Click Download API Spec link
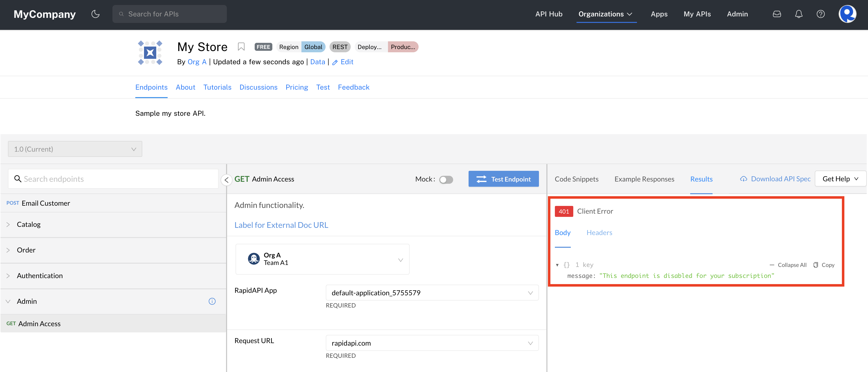Screen dimensions: 868x372 775,179
